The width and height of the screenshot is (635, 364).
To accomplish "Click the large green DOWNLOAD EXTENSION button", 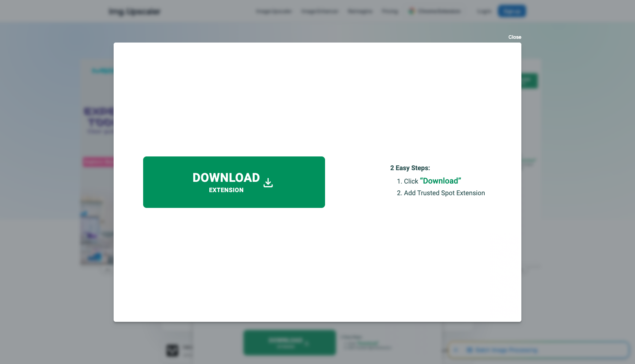I will (x=234, y=182).
